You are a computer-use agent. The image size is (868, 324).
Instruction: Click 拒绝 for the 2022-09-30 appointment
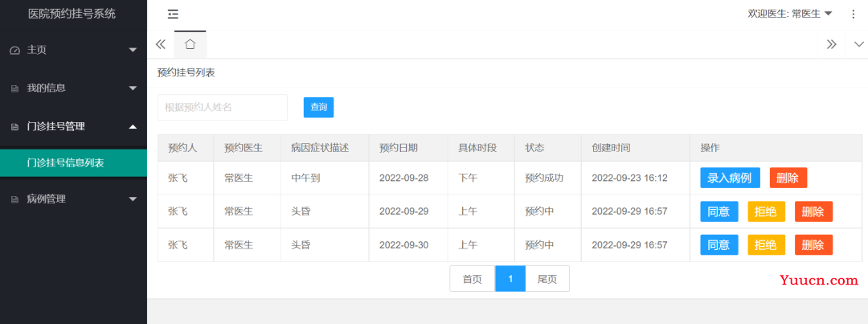click(766, 245)
